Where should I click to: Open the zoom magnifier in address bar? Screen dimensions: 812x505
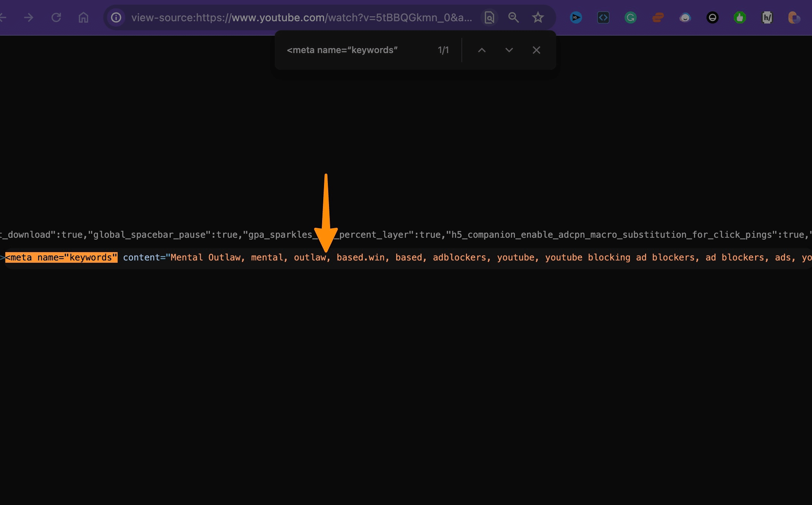pyautogui.click(x=513, y=17)
